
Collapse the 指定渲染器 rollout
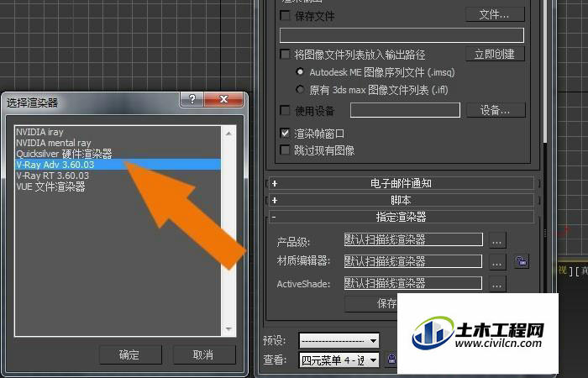[x=402, y=217]
